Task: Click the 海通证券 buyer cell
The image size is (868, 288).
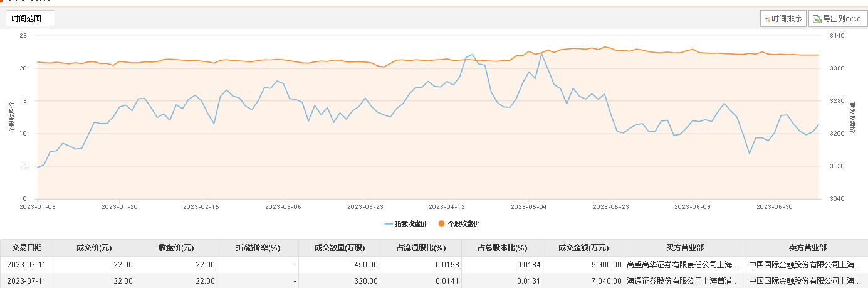Action: pos(685,281)
